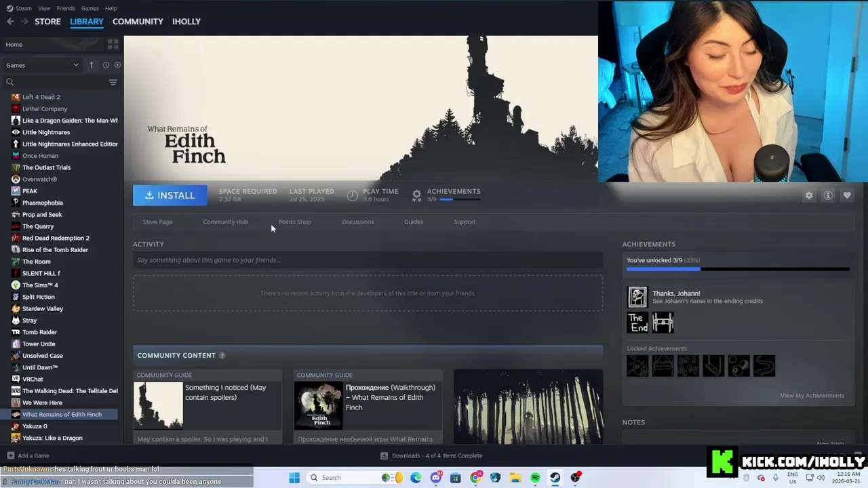Open the IHOLLY profile tab
Image resolution: width=868 pixels, height=488 pixels.
coord(186,22)
